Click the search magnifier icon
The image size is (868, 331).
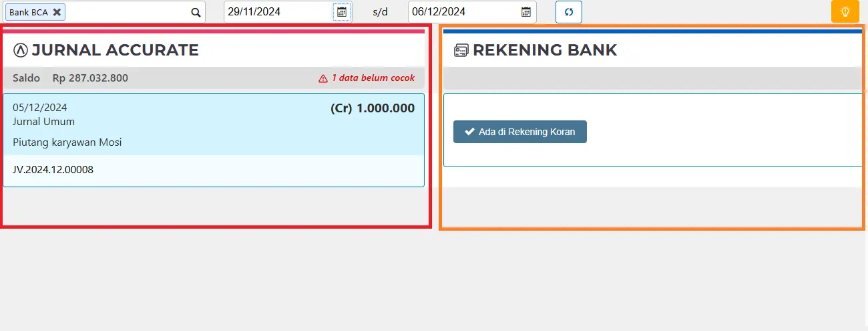click(196, 12)
